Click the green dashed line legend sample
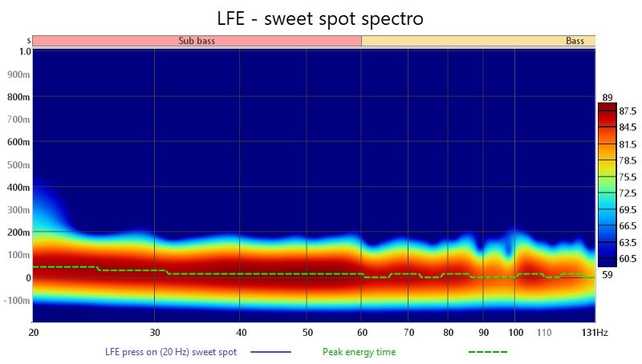This screenshot has width=642, height=364. pos(487,352)
